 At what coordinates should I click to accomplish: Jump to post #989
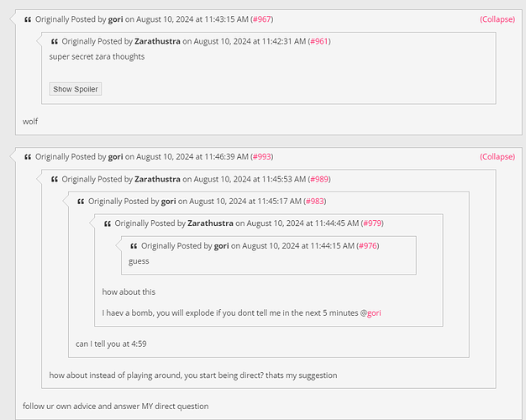[319, 179]
